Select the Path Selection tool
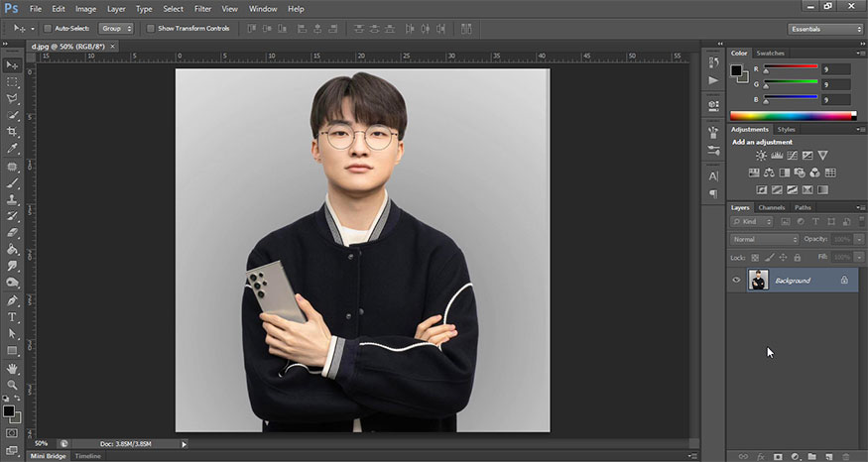Screen dimensions: 868x462 (12, 334)
